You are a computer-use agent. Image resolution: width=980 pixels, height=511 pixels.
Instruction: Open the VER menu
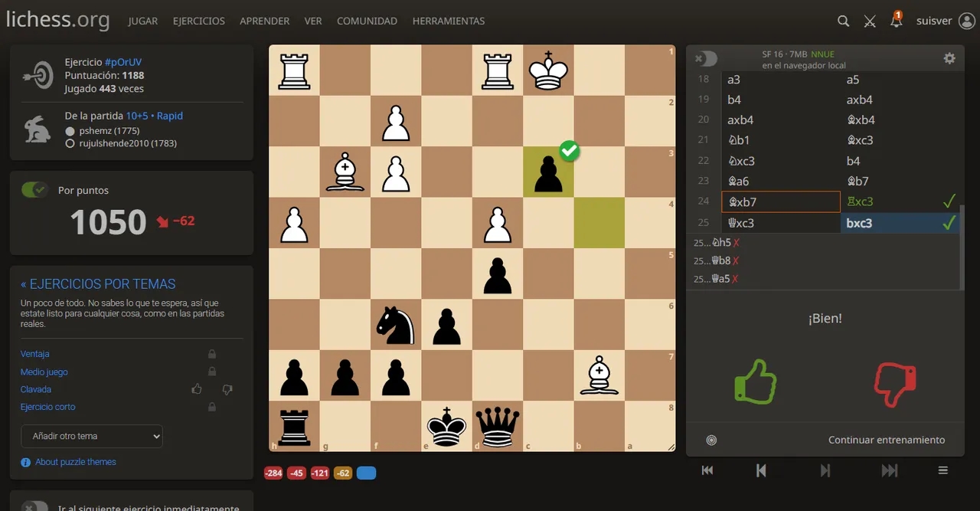[x=313, y=21]
